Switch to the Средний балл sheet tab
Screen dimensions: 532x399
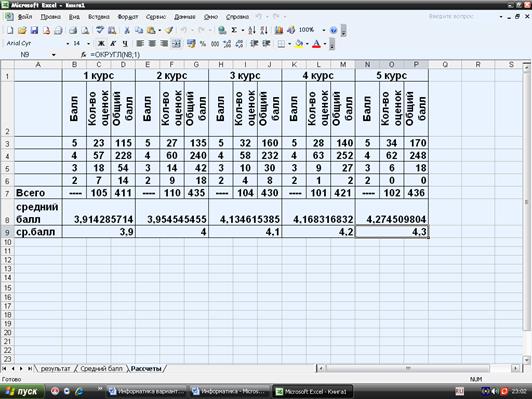tap(101, 368)
